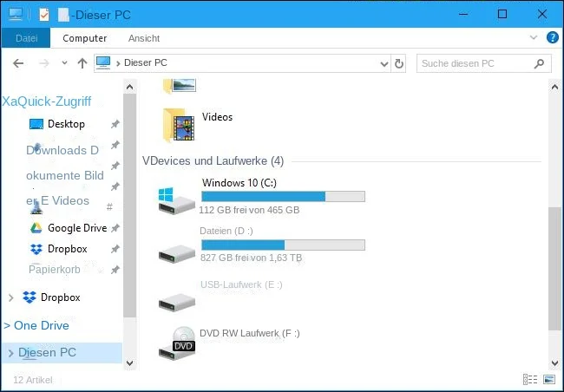Select One Drive in navigation pane
Viewport: 564px width, 392px height.
42,325
